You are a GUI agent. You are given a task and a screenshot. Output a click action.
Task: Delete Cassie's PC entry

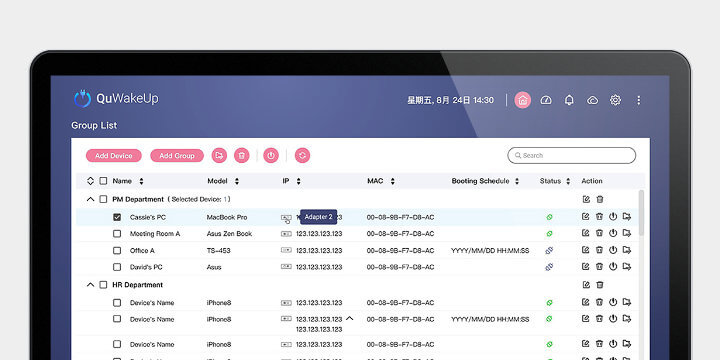[599, 217]
